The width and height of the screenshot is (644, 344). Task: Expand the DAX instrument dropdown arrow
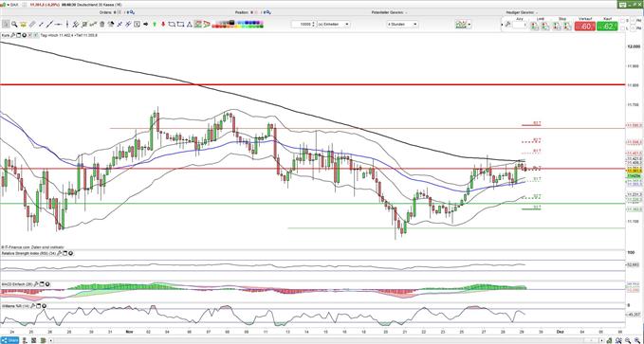9,4
